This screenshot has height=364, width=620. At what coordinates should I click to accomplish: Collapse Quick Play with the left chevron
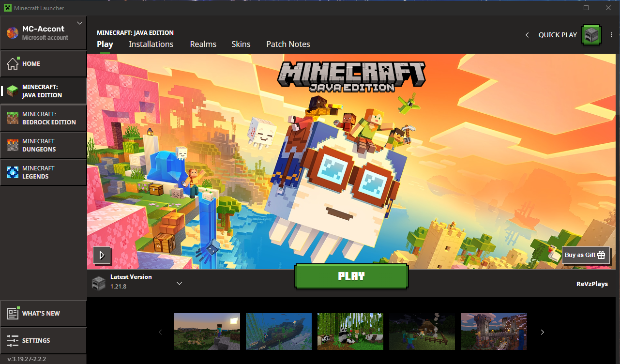click(x=527, y=35)
